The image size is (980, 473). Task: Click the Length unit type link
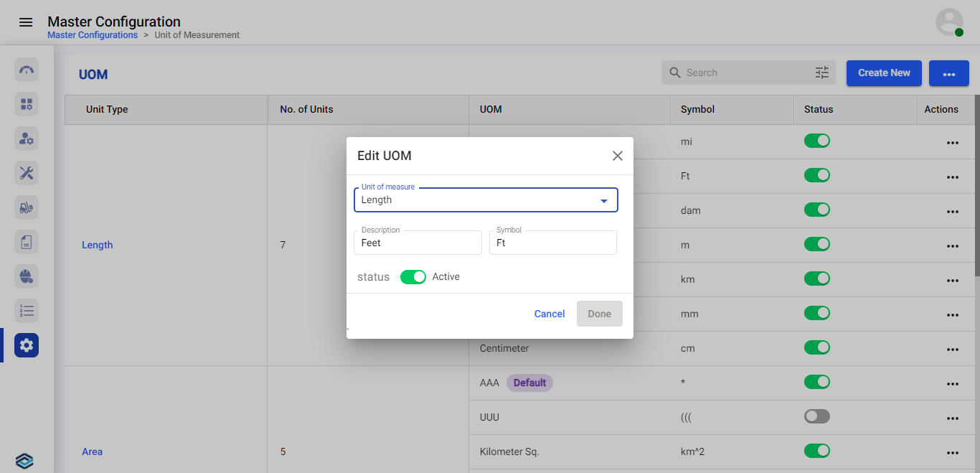point(97,245)
